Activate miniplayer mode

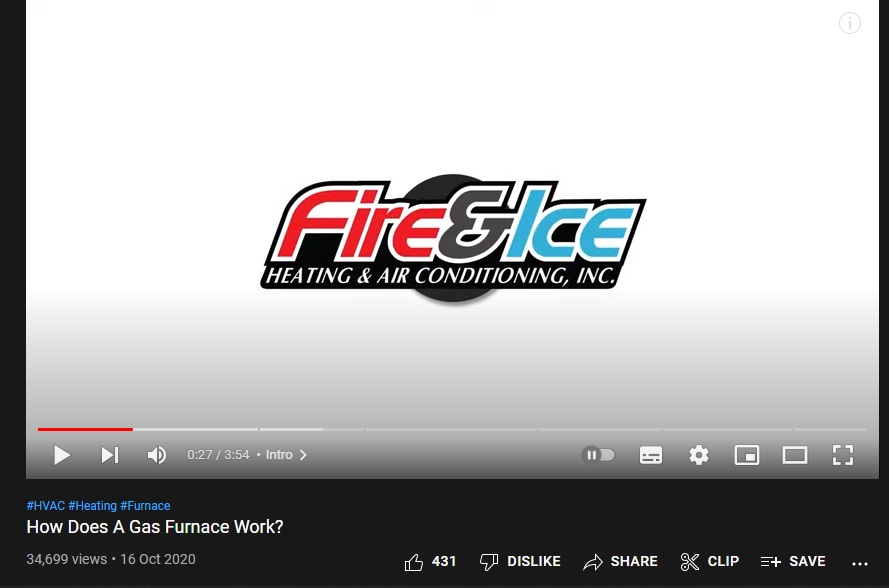click(x=747, y=455)
